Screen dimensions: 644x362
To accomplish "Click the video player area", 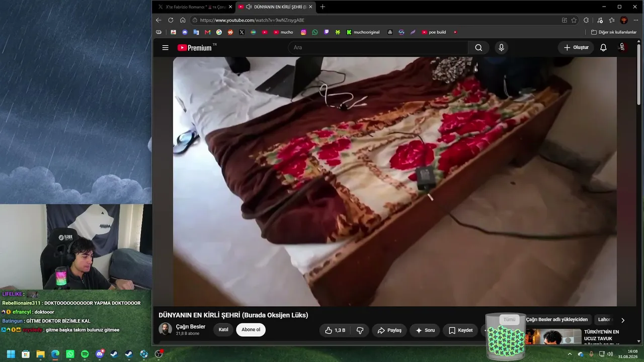I will click(395, 182).
